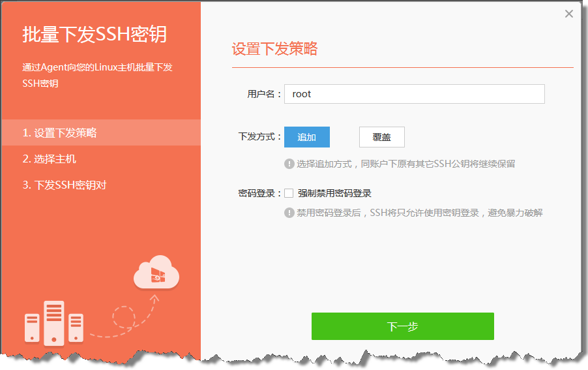Click the 强制禁用密码登录 checkbox label
588x370 pixels.
coord(334,193)
